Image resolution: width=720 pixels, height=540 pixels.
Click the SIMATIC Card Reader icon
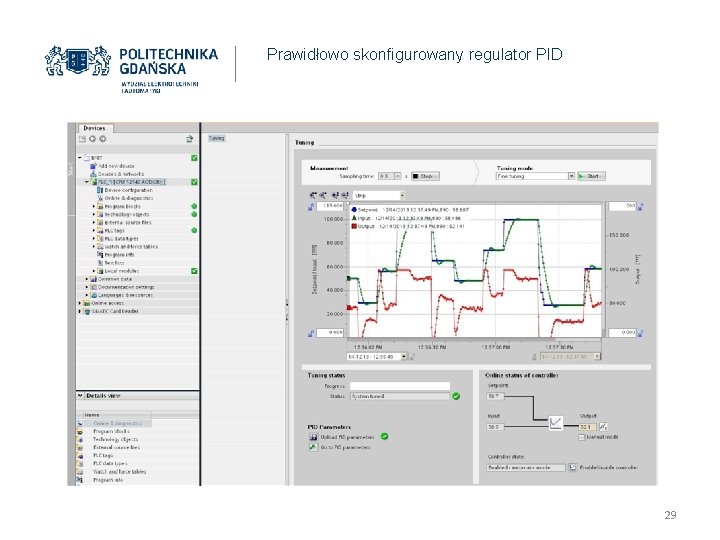coord(87,311)
